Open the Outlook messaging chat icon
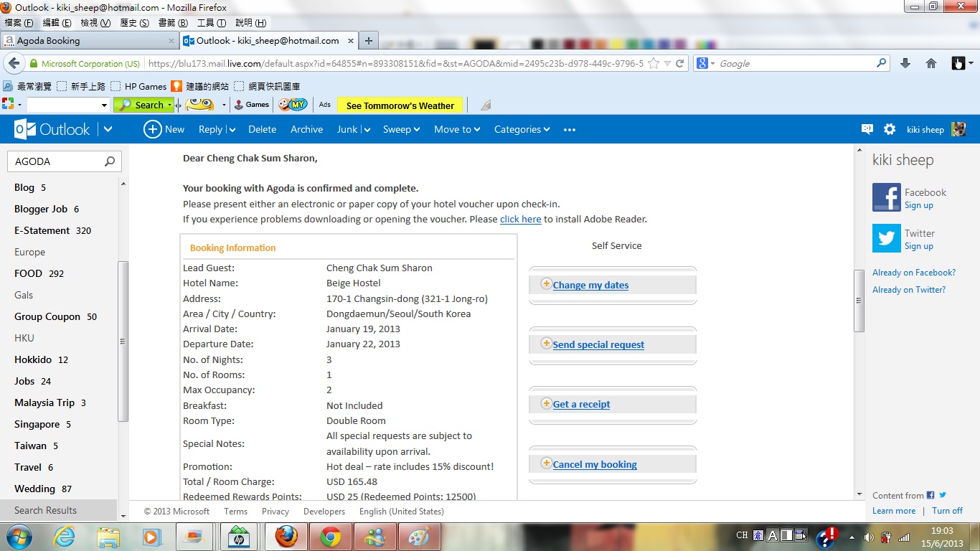The width and height of the screenshot is (980, 551). (x=867, y=129)
